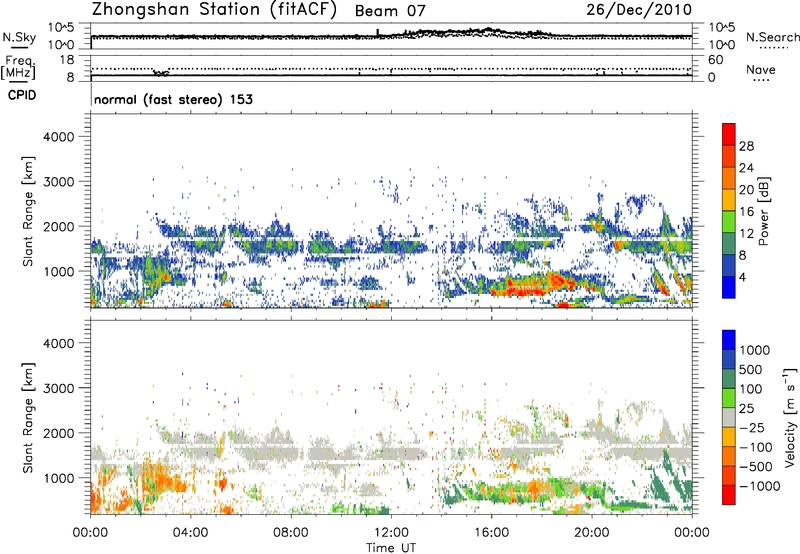Pick the red-orange velocity segment from -1000 to -500

coord(729,475)
